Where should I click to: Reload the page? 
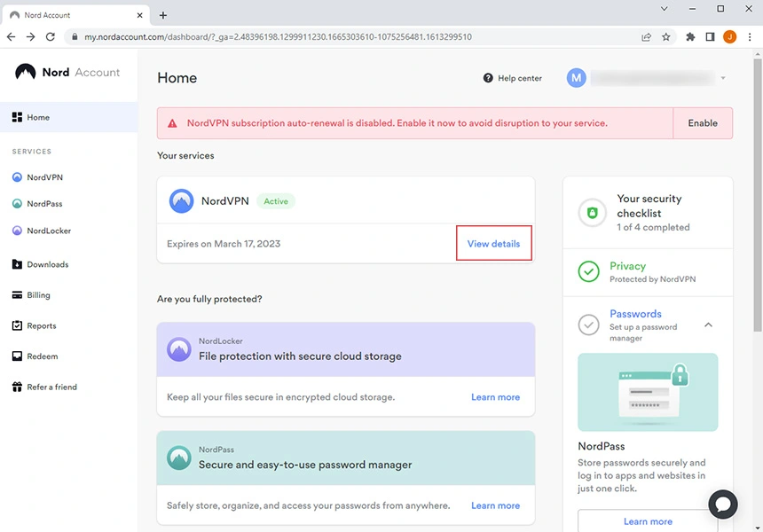tap(51, 37)
